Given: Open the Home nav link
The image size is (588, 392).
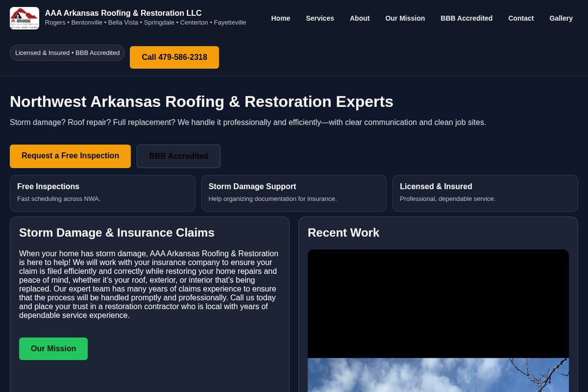Looking at the screenshot, I should tap(280, 18).
